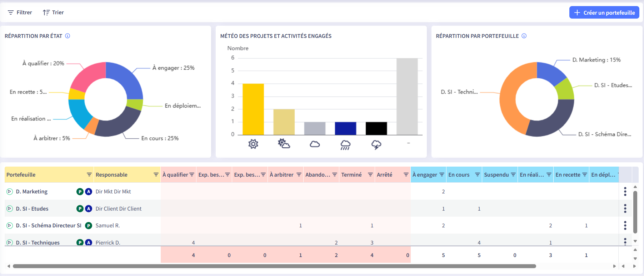
Task: Create a new portfolio with Créer un portefeuille
Action: 604,13
